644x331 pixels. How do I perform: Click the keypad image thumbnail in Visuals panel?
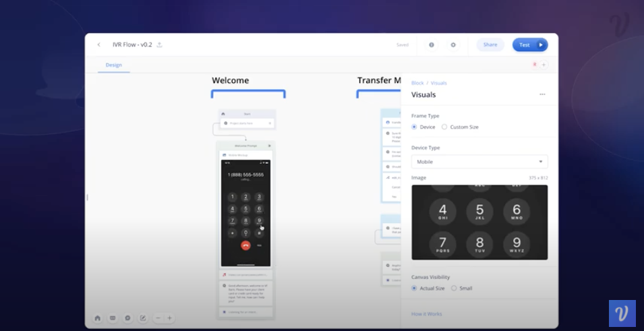point(479,222)
